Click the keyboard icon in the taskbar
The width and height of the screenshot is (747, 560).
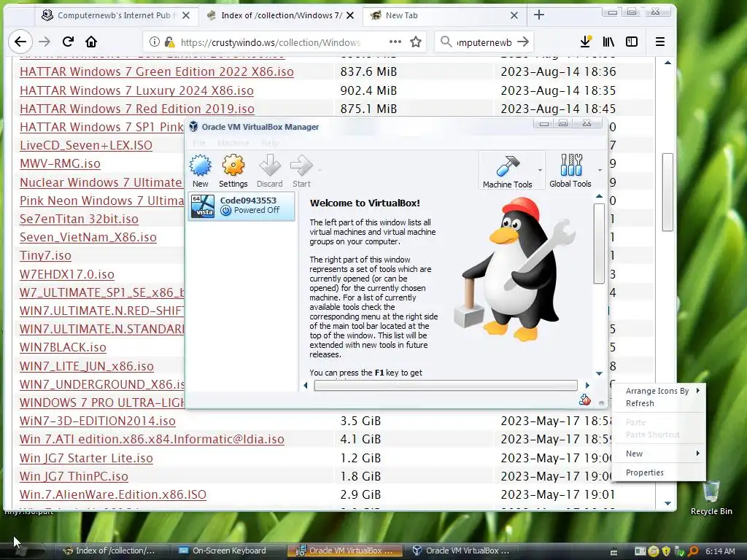614,551
